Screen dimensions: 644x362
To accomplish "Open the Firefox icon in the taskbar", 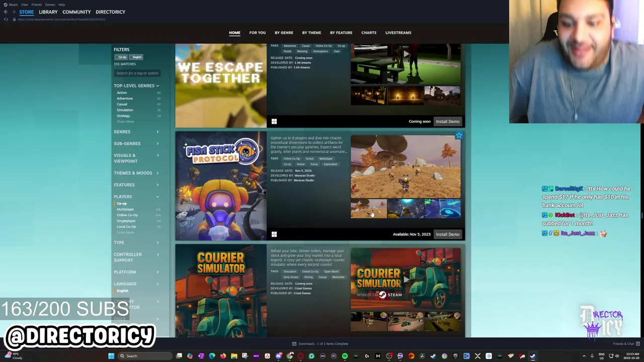I will 223,356.
